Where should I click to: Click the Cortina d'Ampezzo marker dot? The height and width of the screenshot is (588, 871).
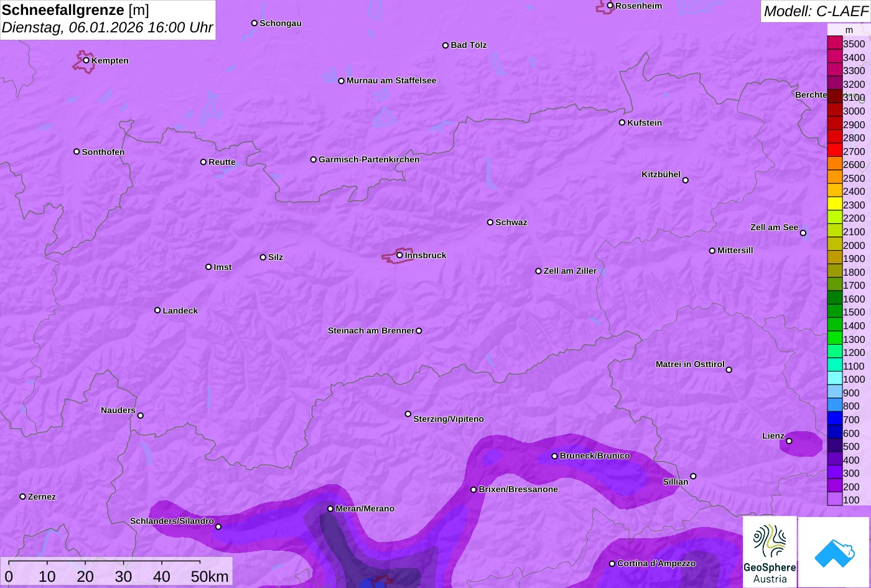(x=612, y=564)
